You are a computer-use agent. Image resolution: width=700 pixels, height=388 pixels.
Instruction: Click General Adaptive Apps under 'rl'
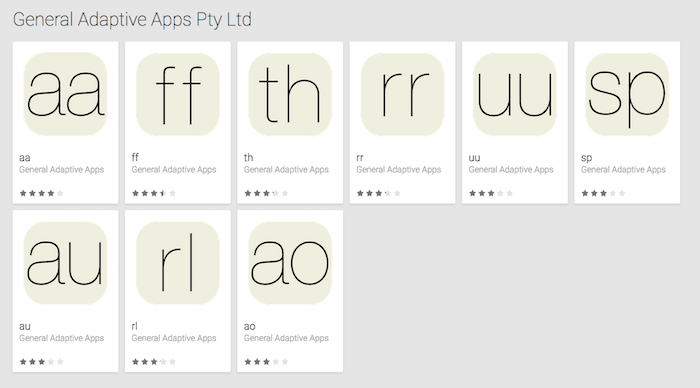[x=174, y=338]
